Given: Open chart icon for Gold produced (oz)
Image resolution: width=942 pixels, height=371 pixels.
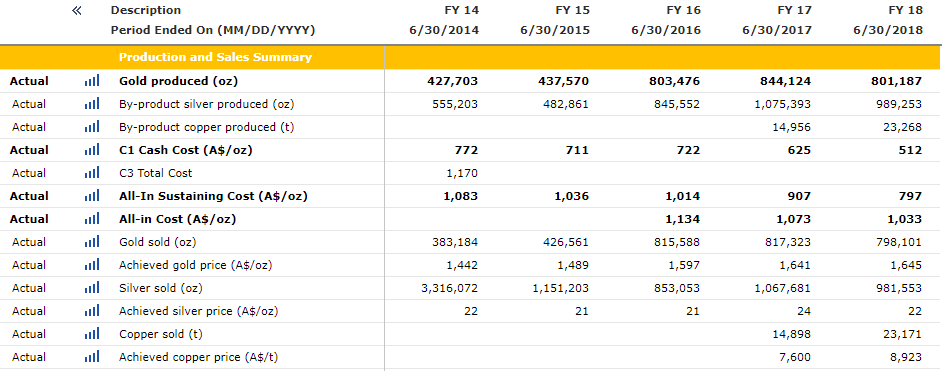Looking at the screenshot, I should point(92,81).
